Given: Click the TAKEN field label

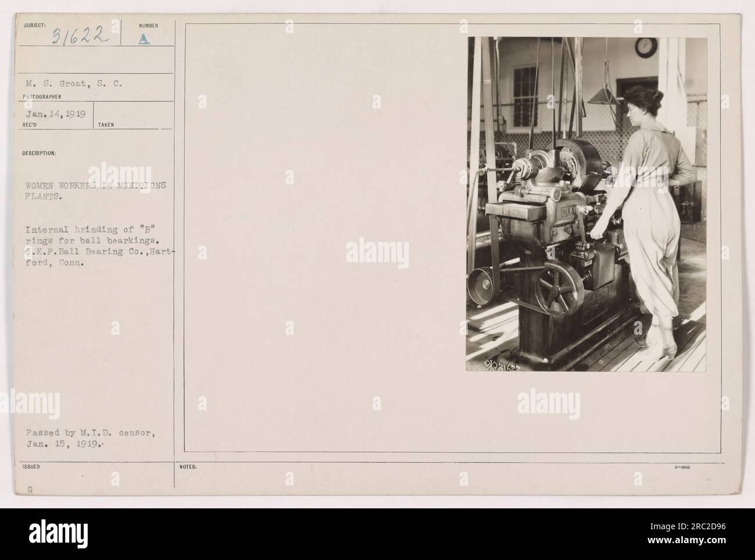Looking at the screenshot, I should (x=107, y=124).
